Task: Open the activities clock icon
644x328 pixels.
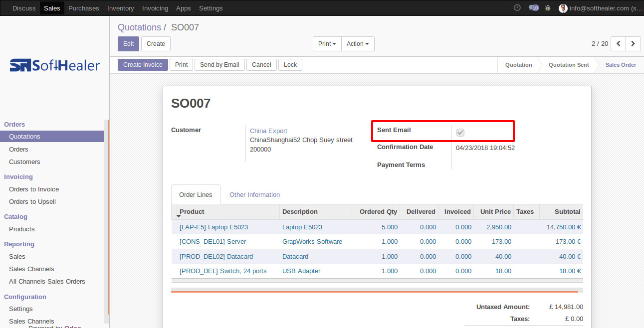Action: click(x=517, y=8)
